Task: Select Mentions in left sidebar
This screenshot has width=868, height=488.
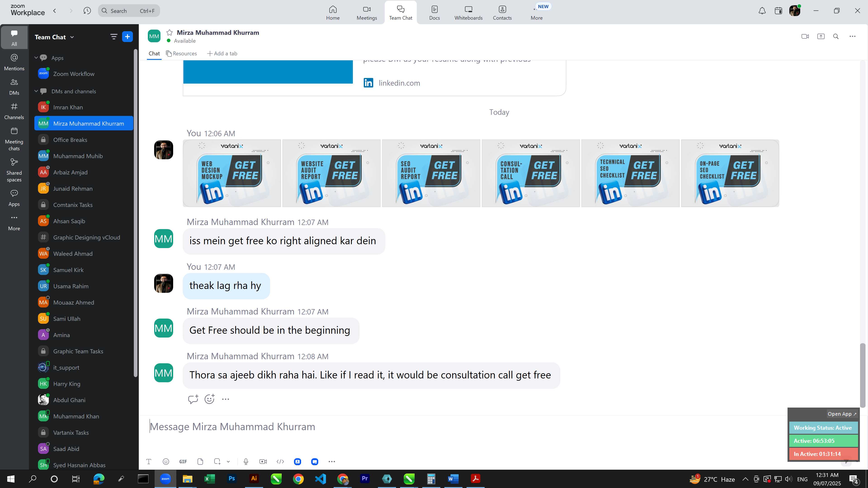Action: click(x=14, y=62)
